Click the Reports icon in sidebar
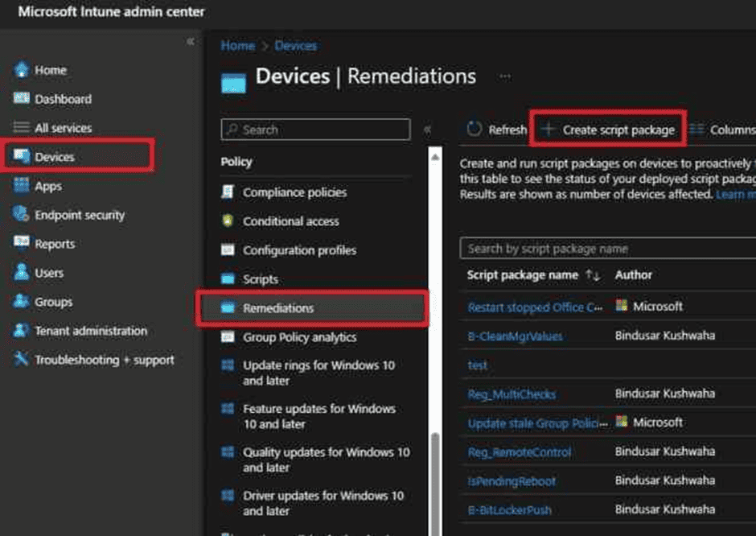Viewport: 756px width, 536px height. click(x=22, y=244)
